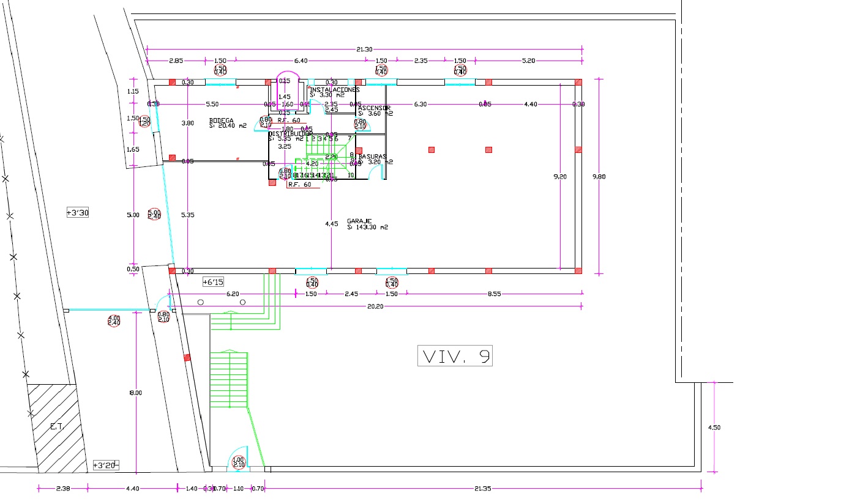Click the '8.00' vertical dimension
Viewport: 841px width, 504px height.
[135, 393]
